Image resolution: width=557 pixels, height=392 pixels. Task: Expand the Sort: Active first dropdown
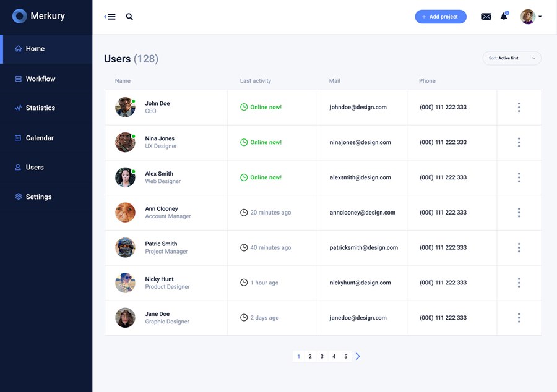(x=512, y=58)
